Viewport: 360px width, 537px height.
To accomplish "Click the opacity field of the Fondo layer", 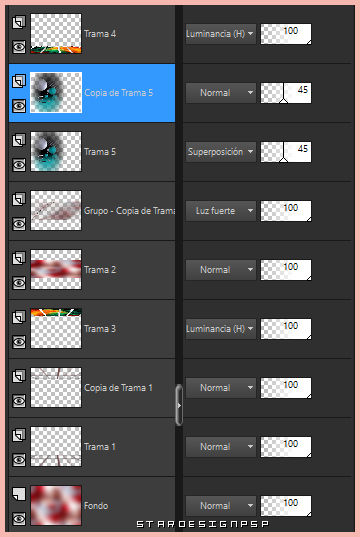I will (x=286, y=506).
